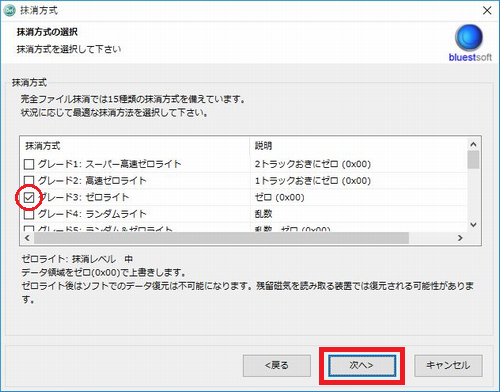Click the <戻る button
The width and height of the screenshot is (500, 392).
(x=277, y=365)
